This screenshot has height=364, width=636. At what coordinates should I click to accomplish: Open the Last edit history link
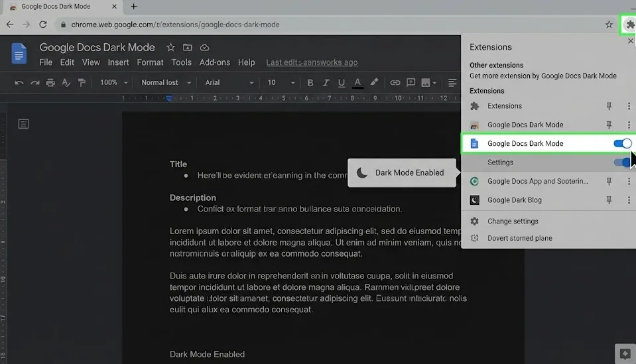coord(312,62)
